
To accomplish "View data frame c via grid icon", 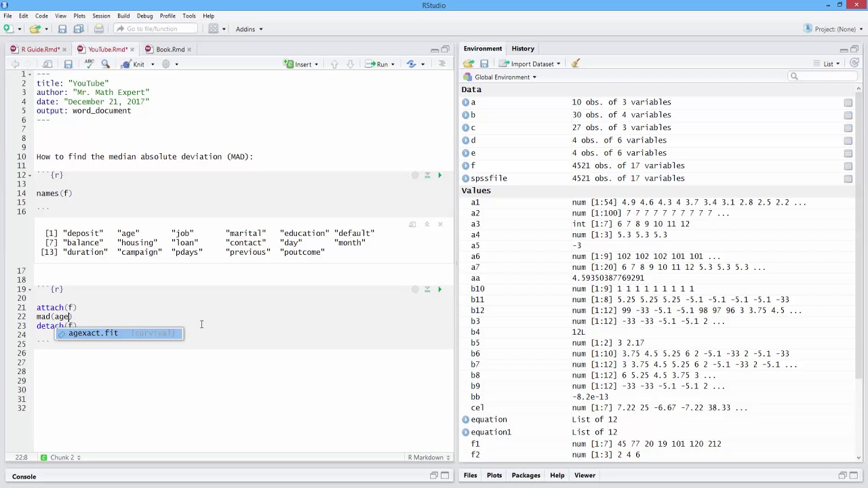I will 848,128.
